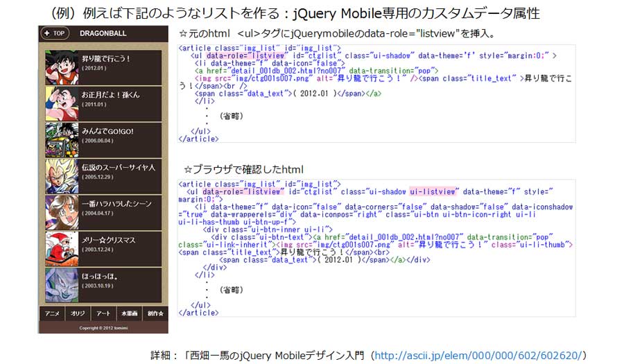Click thumbnail of '昇り龍で行こう!' entry
The width and height of the screenshot is (624, 364).
coord(62,67)
